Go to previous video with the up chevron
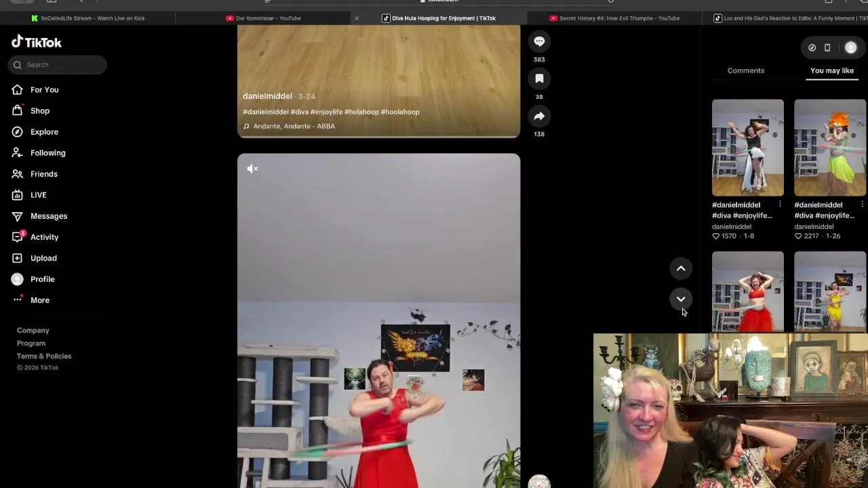 [681, 268]
